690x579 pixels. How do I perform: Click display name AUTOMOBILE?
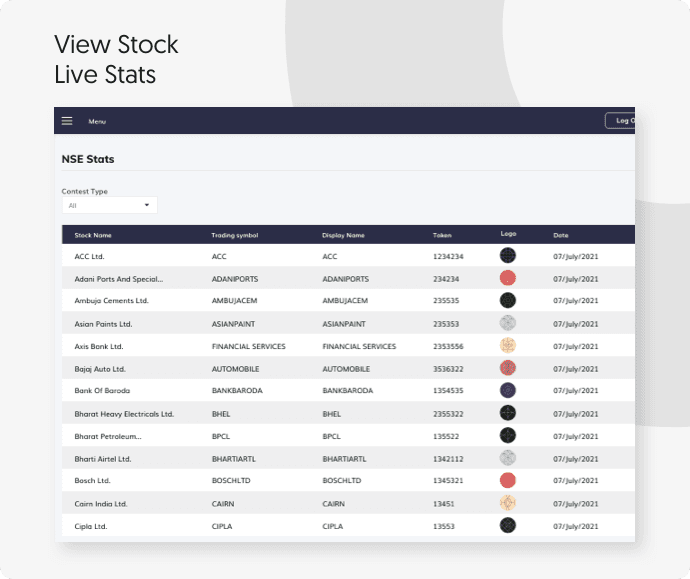pos(346,369)
